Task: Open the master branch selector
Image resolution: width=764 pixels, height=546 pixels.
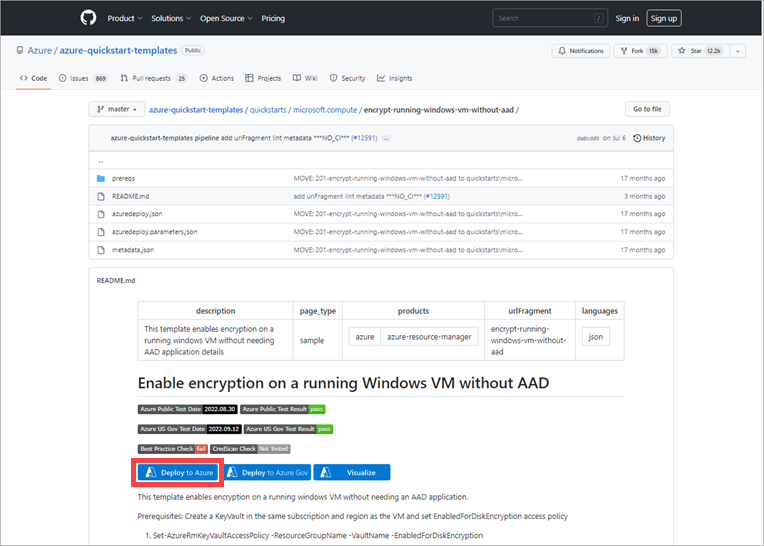Action: [117, 109]
